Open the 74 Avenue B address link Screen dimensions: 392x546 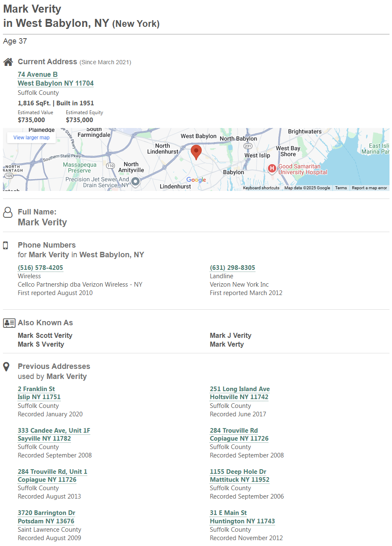(x=38, y=74)
